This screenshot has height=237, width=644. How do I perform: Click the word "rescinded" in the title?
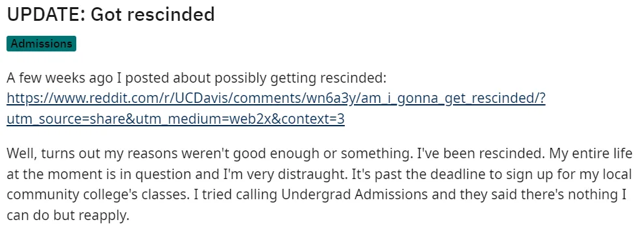[168, 15]
